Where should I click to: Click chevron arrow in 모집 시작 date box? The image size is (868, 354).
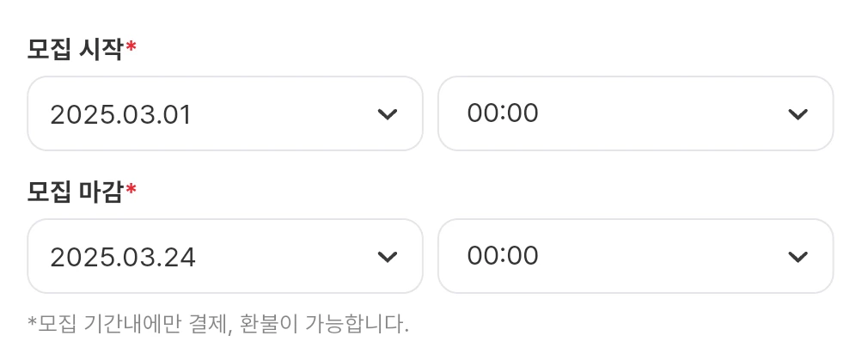[388, 114]
